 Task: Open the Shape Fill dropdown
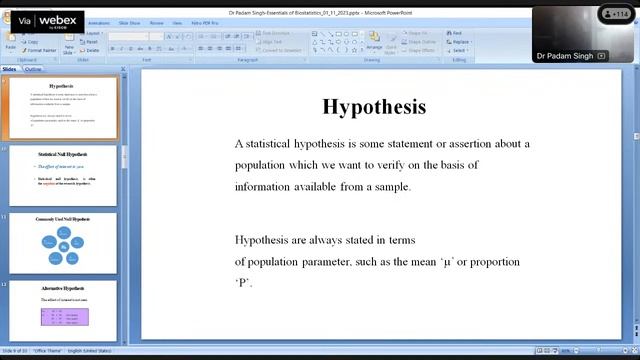point(415,33)
